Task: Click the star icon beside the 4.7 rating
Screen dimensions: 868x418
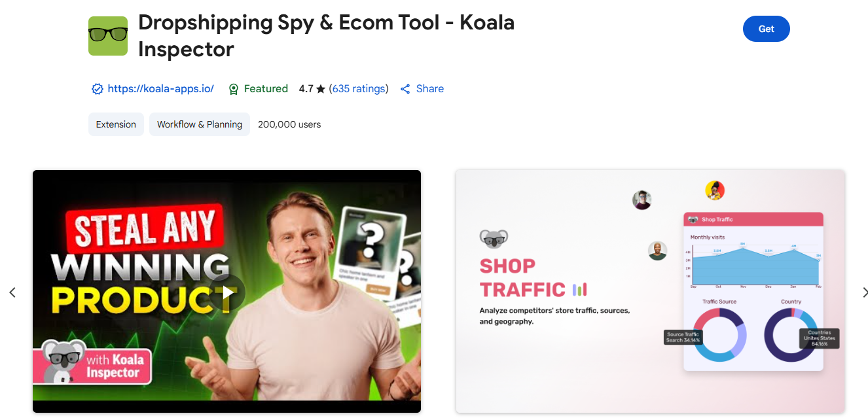Action: [x=321, y=88]
